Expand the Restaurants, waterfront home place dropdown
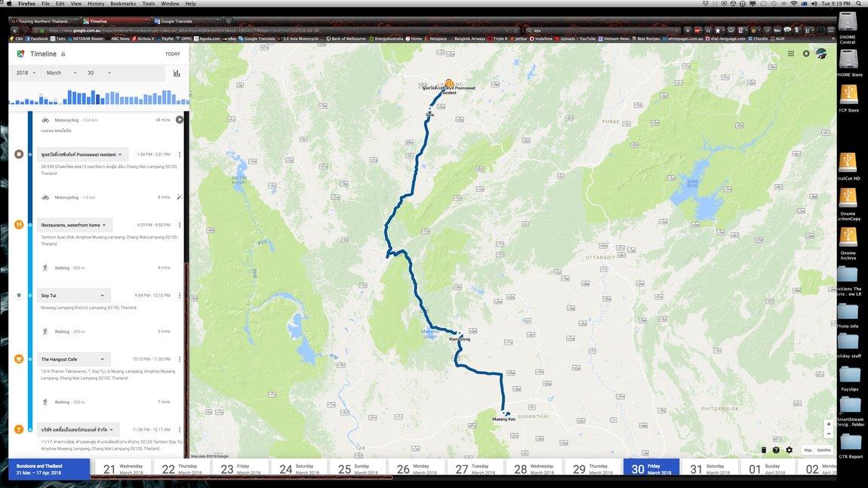Viewport: 868px width, 488px height. [x=74, y=226]
